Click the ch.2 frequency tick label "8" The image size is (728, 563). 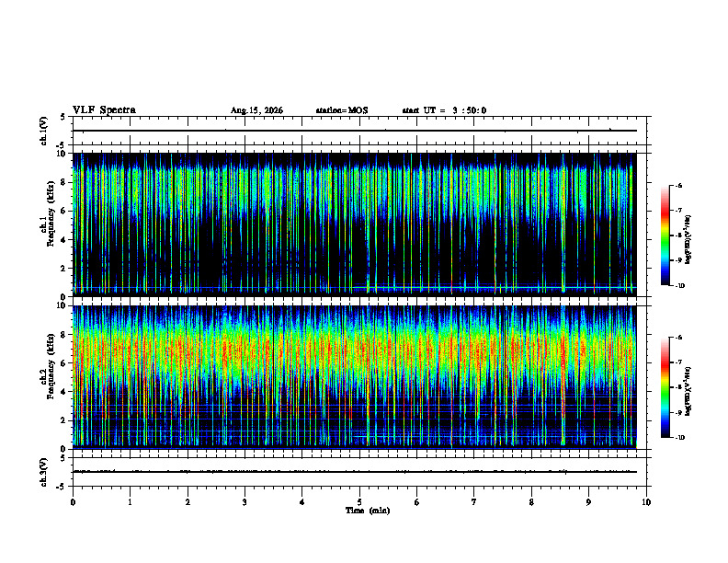coord(64,335)
